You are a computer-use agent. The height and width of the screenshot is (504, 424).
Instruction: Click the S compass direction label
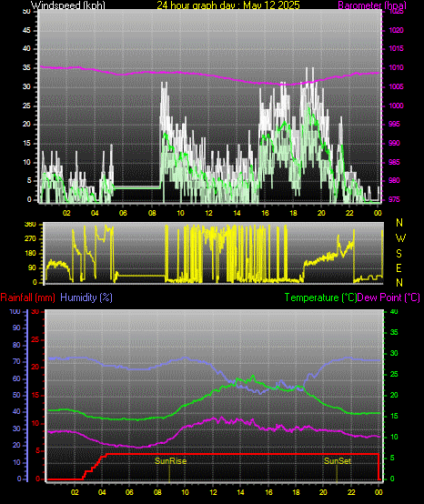click(x=399, y=253)
